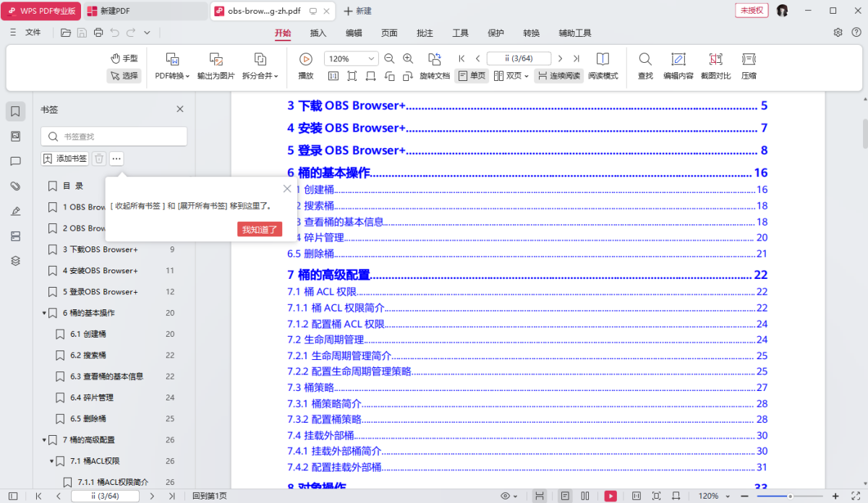Click the open file folder icon
The width and height of the screenshot is (868, 503).
click(66, 33)
